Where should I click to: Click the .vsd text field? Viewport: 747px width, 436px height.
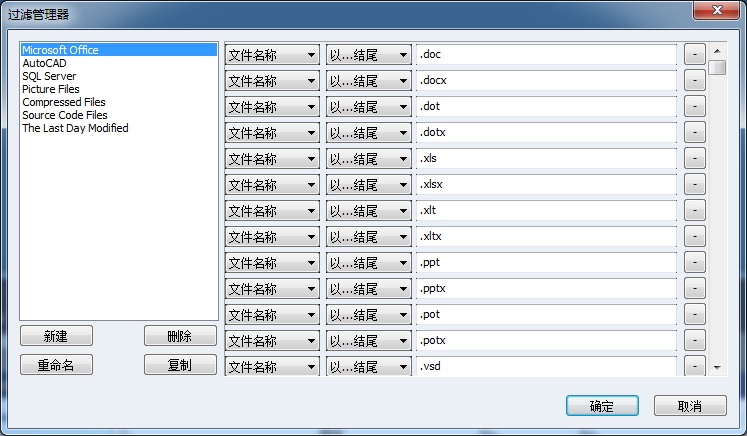coord(546,366)
